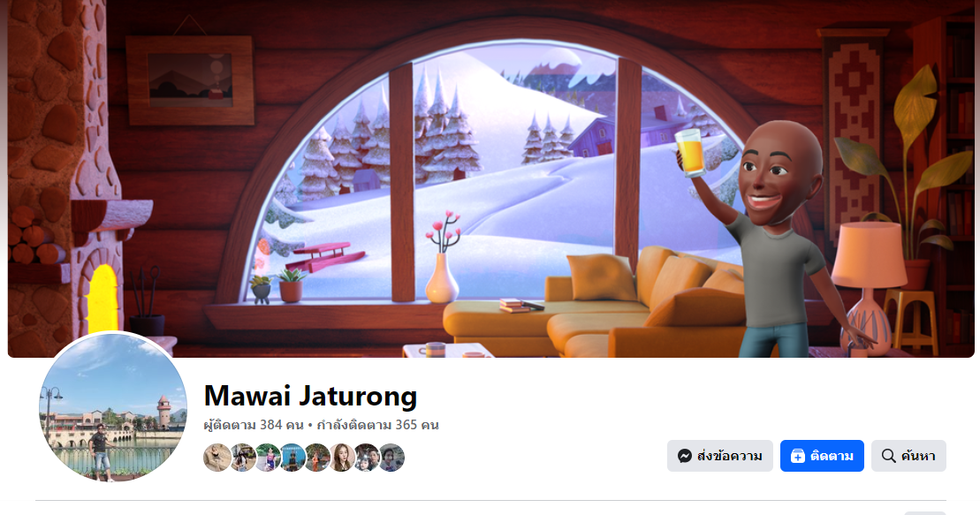Open the friend avatar with a purple dress

(x=268, y=458)
